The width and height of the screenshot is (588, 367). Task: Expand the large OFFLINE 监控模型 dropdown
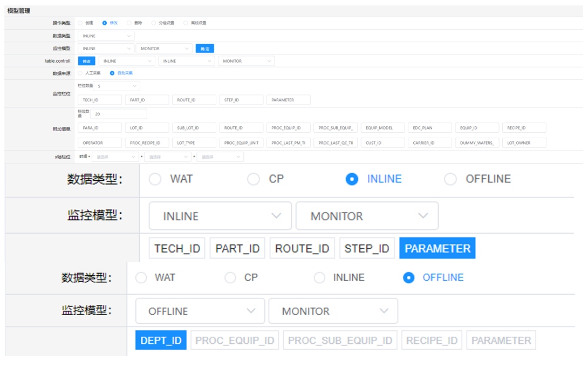click(x=200, y=311)
